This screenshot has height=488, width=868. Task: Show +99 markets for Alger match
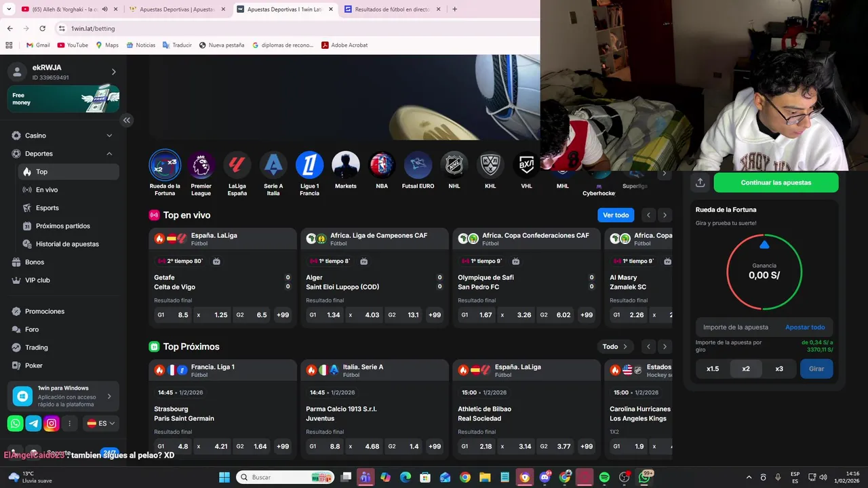point(435,314)
